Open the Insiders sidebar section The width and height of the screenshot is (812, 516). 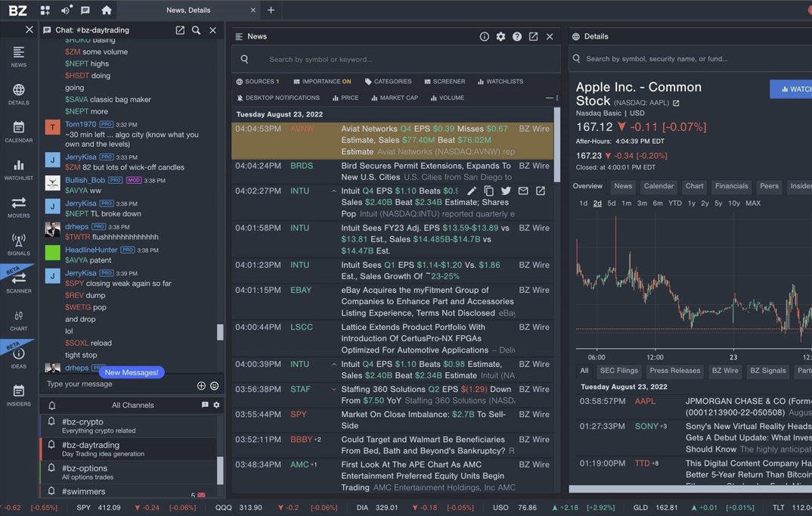coord(19,396)
